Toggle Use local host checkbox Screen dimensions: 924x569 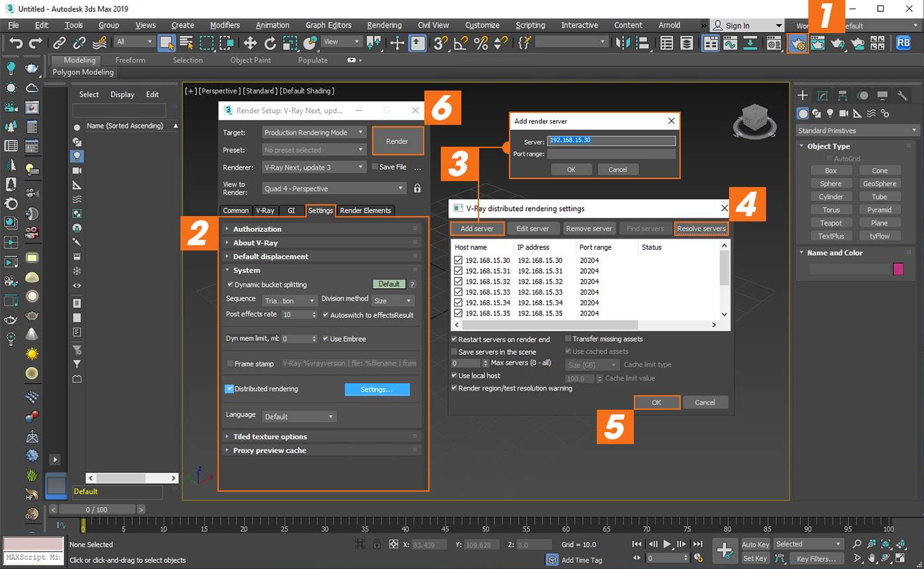pos(454,375)
